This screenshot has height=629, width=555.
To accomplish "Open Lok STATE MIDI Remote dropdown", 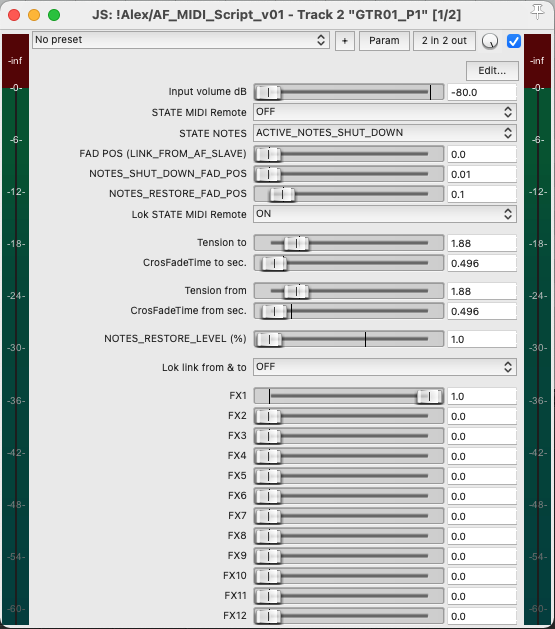I will click(x=385, y=214).
